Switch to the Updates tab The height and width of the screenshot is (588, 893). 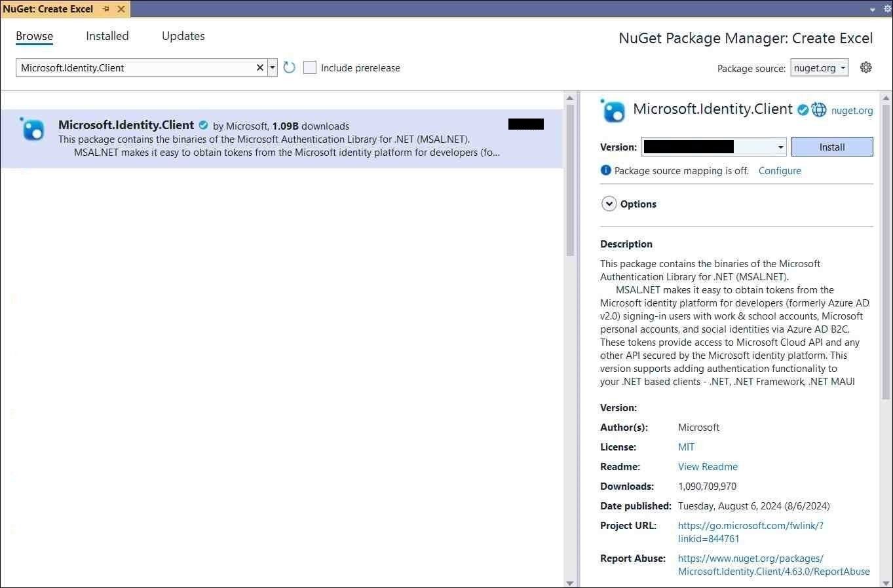pyautogui.click(x=183, y=36)
